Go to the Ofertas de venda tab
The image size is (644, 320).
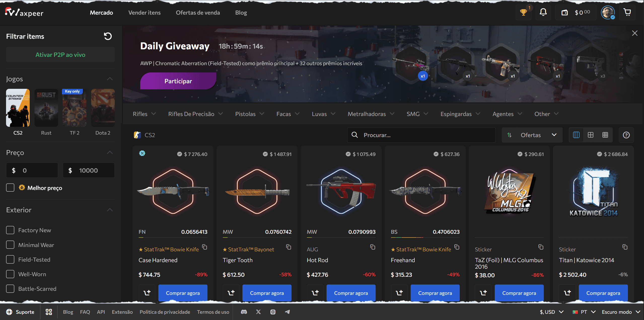coord(198,13)
